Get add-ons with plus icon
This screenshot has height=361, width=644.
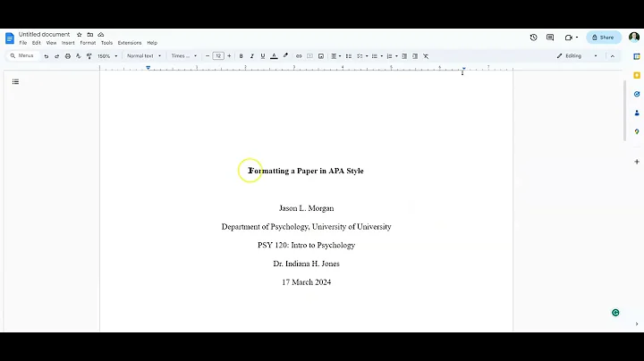click(637, 162)
